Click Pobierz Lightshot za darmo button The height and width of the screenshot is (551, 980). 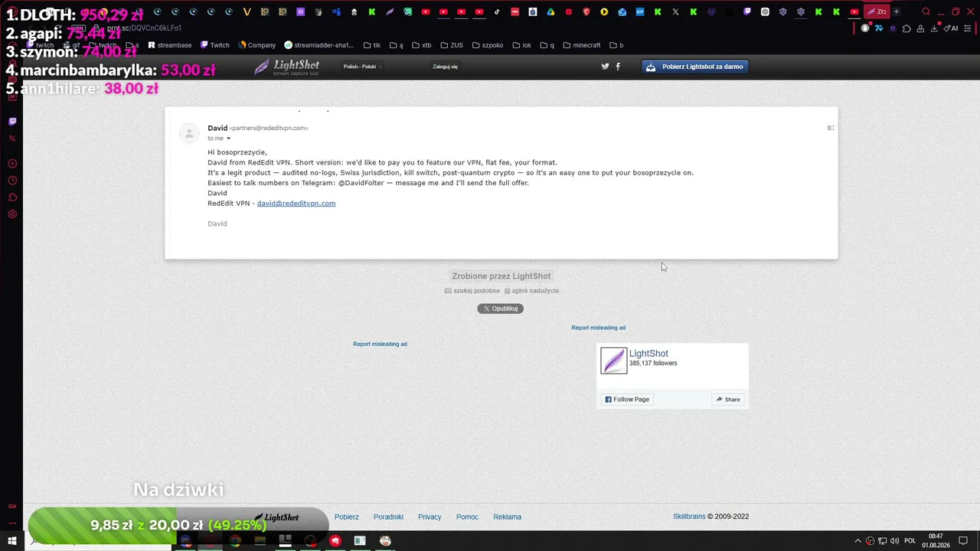(695, 67)
